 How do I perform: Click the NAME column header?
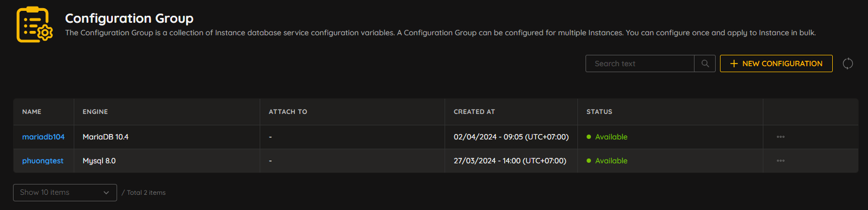(32, 112)
